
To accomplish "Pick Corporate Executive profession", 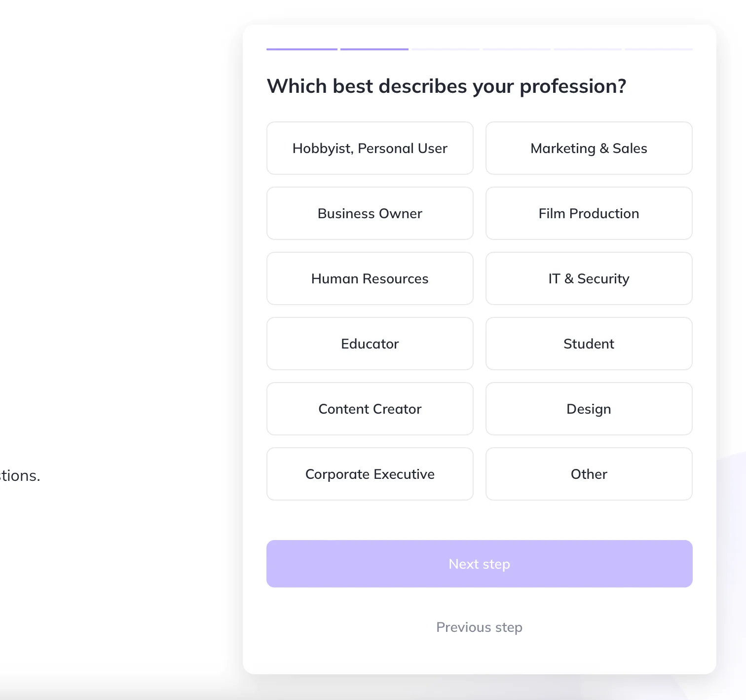I will tap(370, 474).
